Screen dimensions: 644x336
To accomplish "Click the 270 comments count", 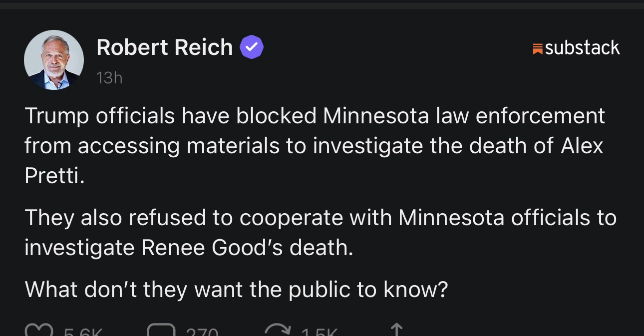I will (x=201, y=332).
